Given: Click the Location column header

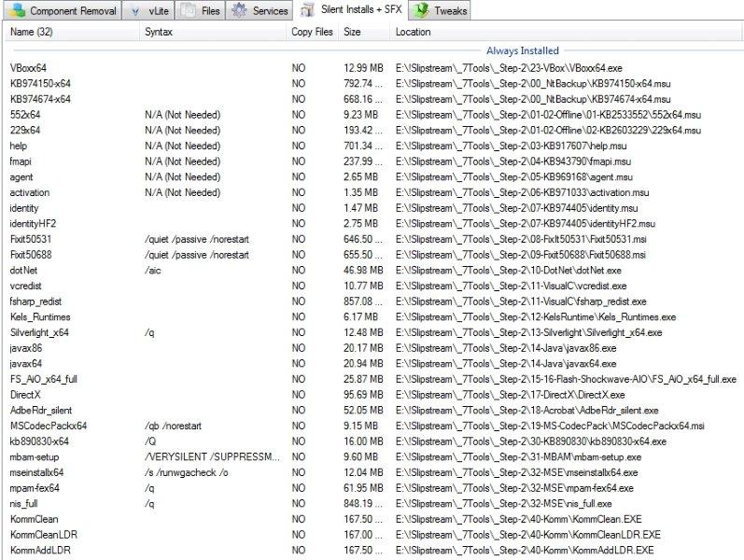Looking at the screenshot, I should tap(413, 32).
